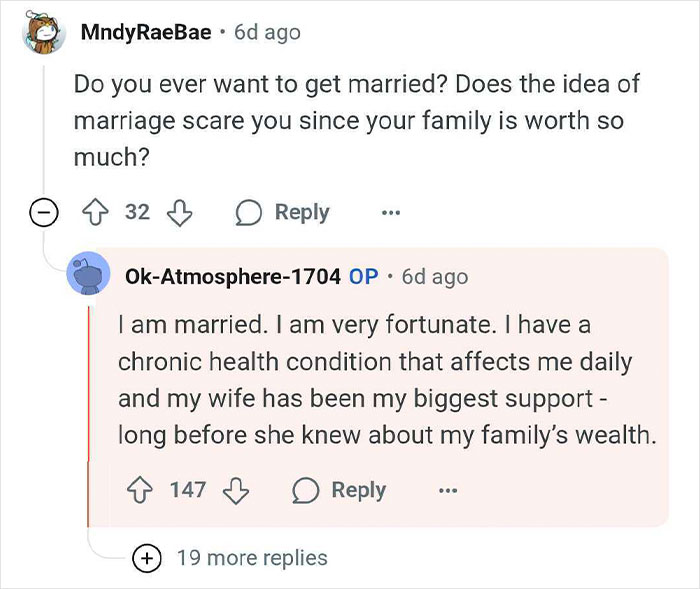Click the speech bubble icon beside 147 votes
This screenshot has width=700, height=589.
coord(305,490)
